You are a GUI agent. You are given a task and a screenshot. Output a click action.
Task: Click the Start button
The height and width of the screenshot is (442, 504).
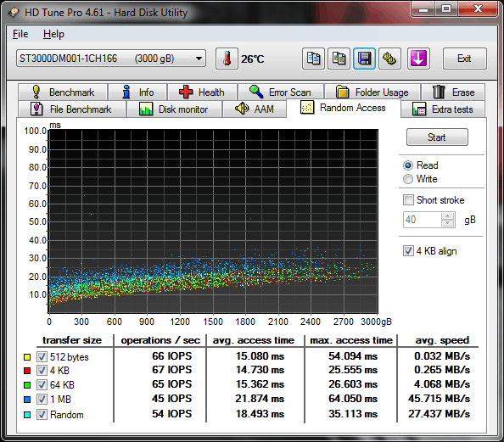pos(437,137)
